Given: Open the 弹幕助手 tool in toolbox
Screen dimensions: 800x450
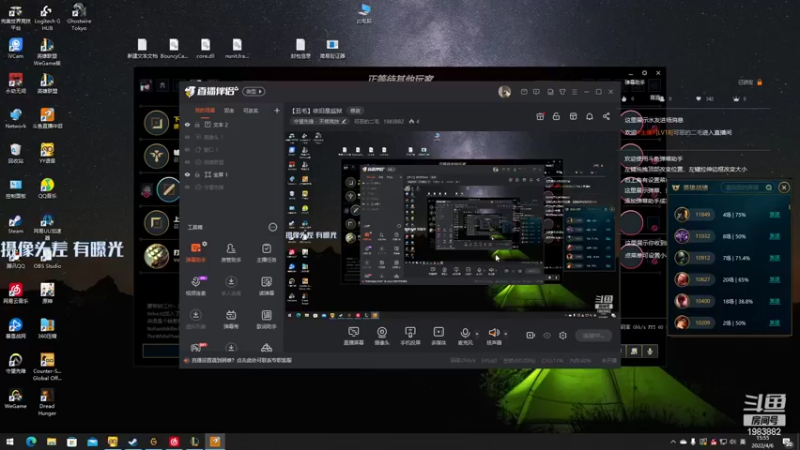Looking at the screenshot, I should [x=195, y=253].
